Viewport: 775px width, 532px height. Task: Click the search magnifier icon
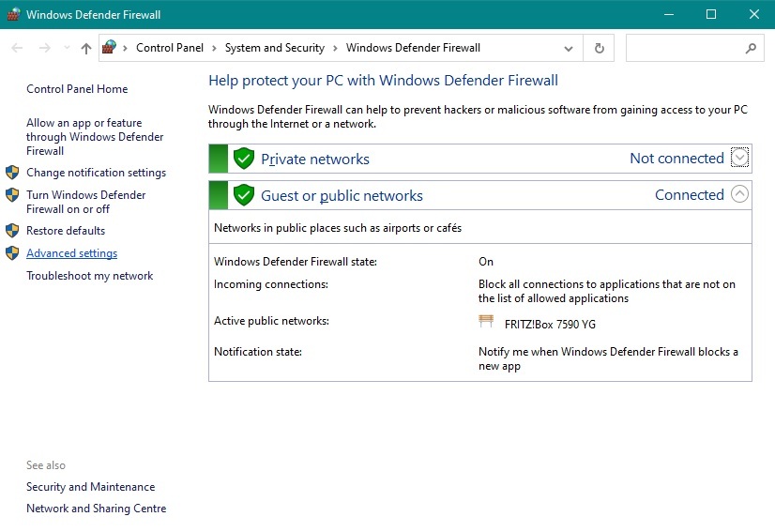pos(751,48)
